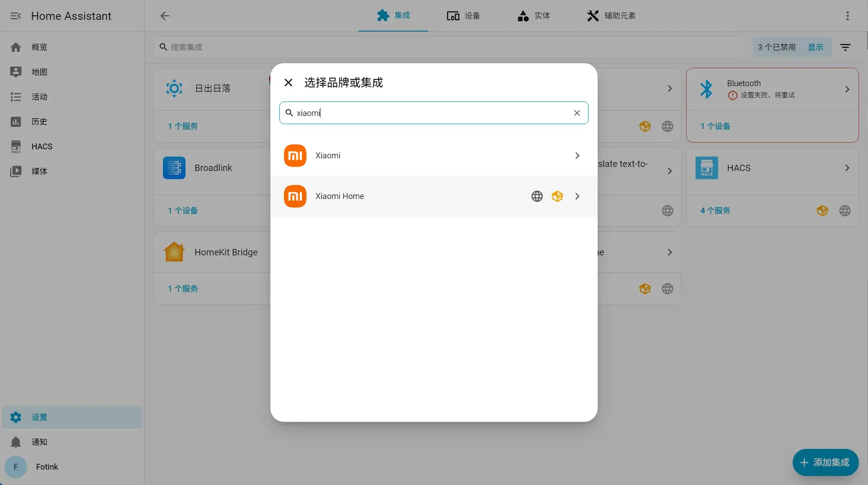Open 活动 activity log
The height and width of the screenshot is (485, 868).
72,97
